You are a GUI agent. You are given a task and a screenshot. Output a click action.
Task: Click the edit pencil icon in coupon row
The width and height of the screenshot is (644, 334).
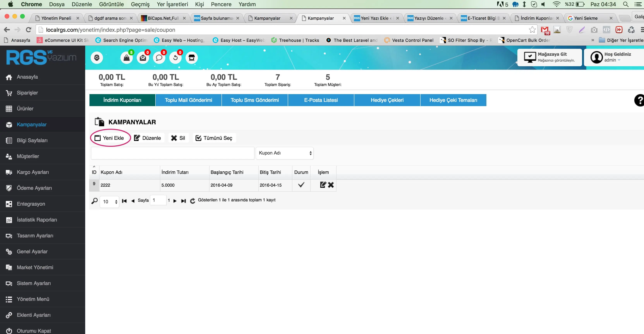tap(323, 185)
